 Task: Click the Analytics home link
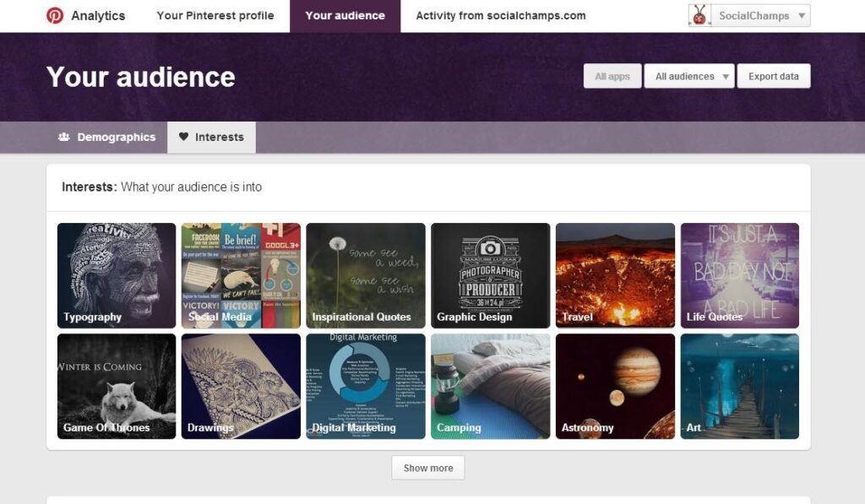click(98, 16)
